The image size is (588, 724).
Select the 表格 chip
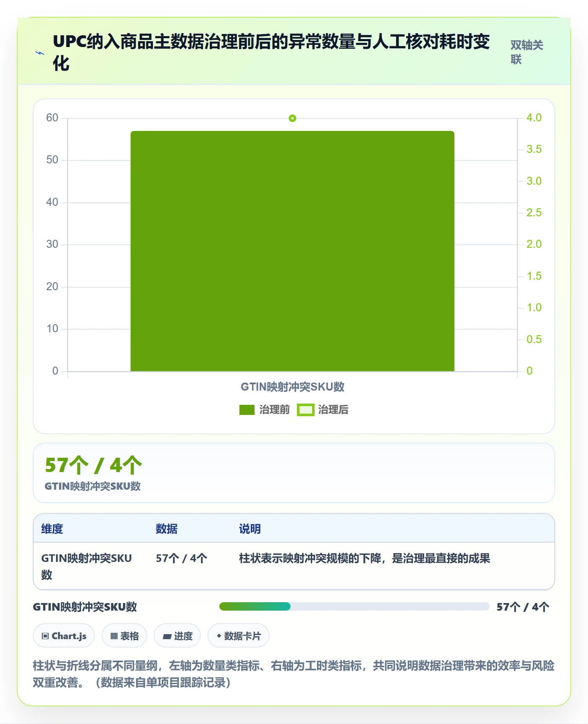coord(124,636)
